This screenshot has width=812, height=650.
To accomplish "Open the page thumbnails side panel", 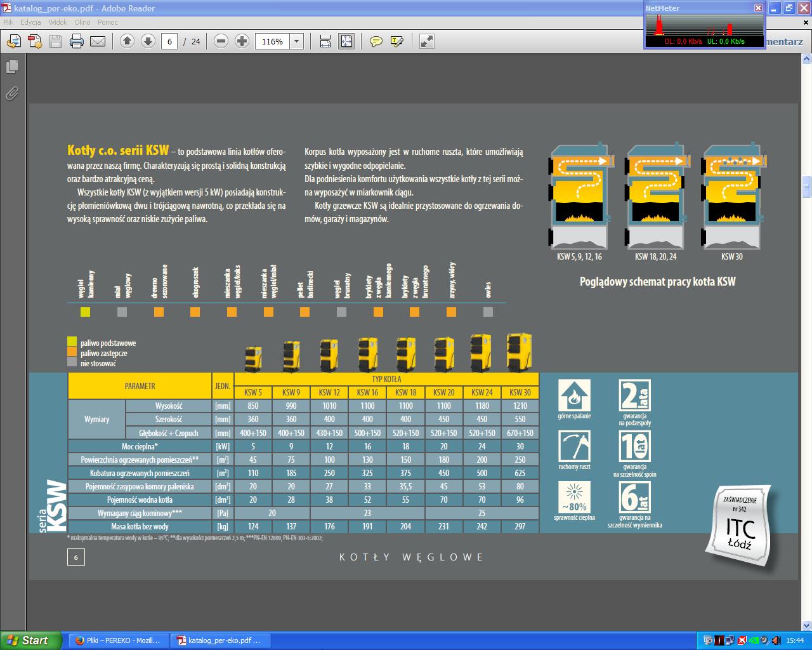I will click(12, 66).
